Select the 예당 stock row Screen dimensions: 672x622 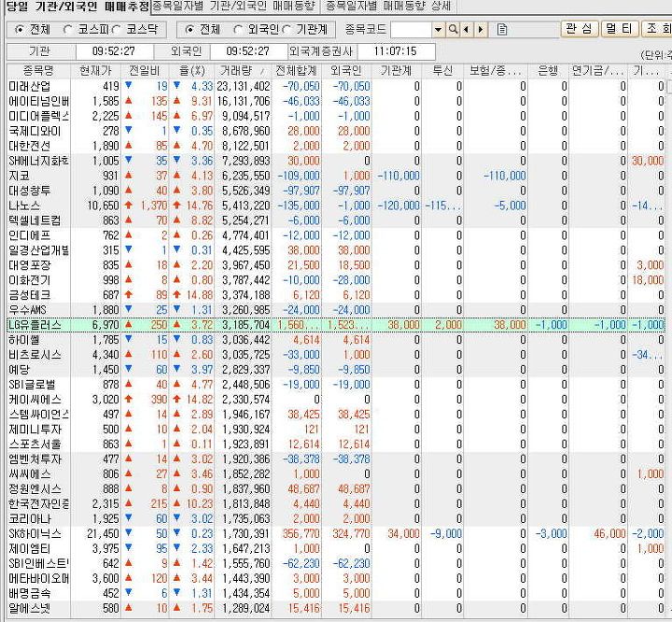[x=336, y=370]
